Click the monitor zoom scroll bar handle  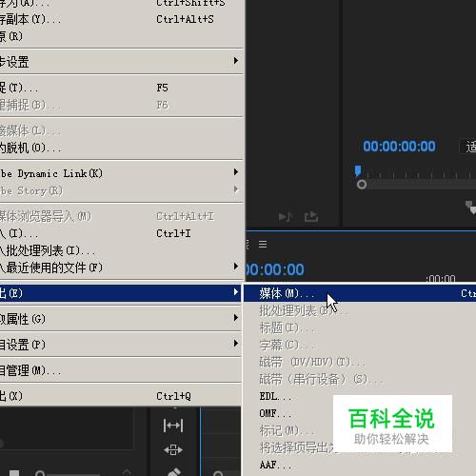362,185
